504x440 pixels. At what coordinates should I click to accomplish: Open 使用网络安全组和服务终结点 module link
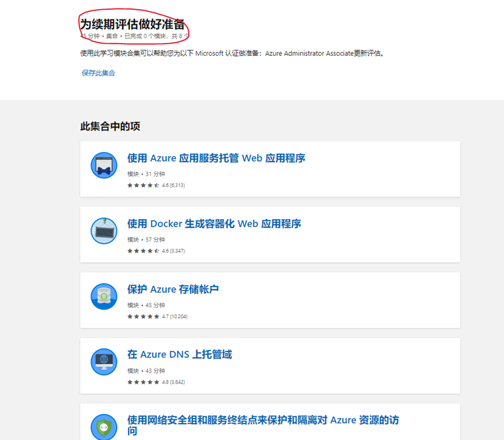pyautogui.click(x=263, y=425)
